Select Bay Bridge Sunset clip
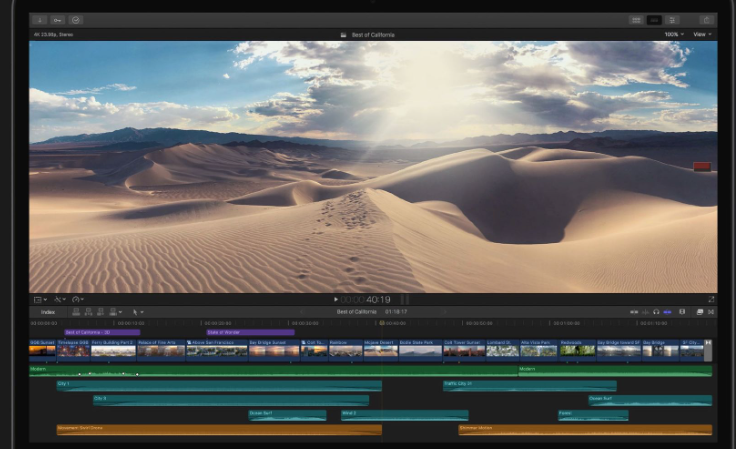Screen dimensions: 736x449 pos(274,350)
